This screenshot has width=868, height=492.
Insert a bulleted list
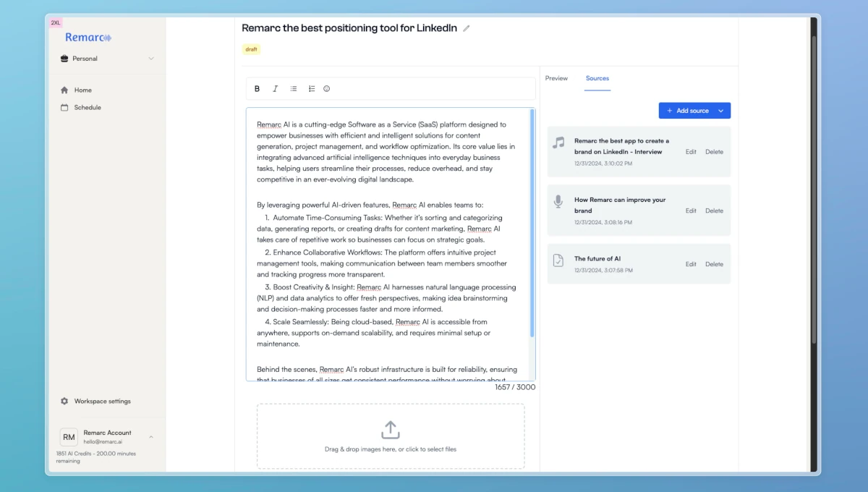pos(294,89)
